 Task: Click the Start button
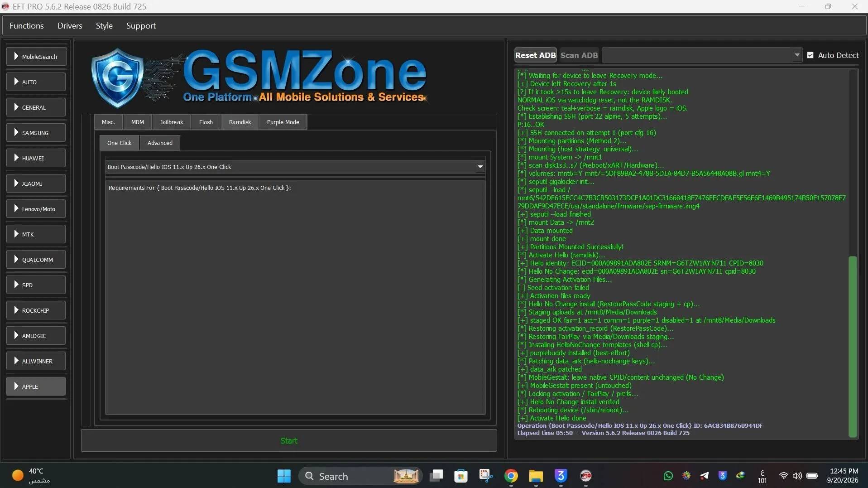289,440
